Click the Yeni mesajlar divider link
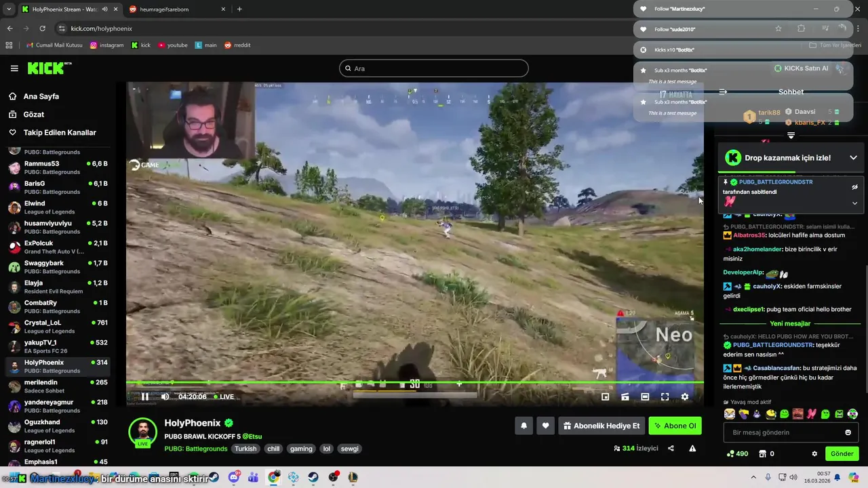This screenshot has height=488, width=868. pyautogui.click(x=790, y=323)
